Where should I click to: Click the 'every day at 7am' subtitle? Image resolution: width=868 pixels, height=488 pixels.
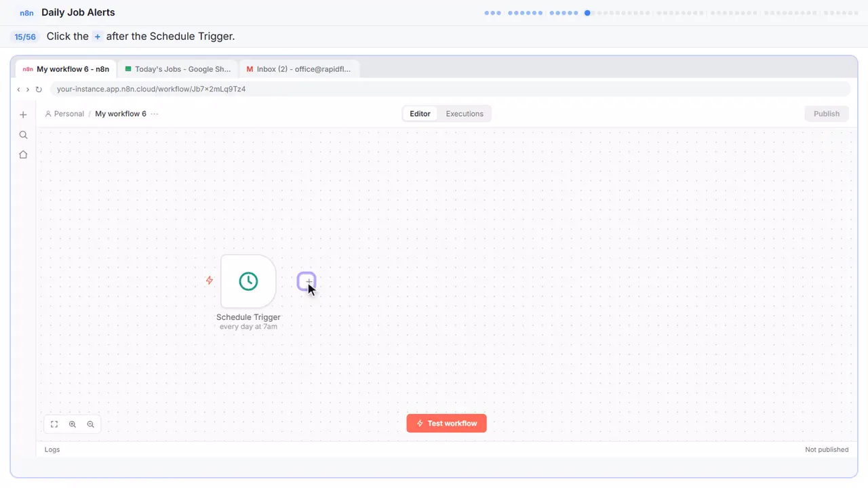coord(248,327)
